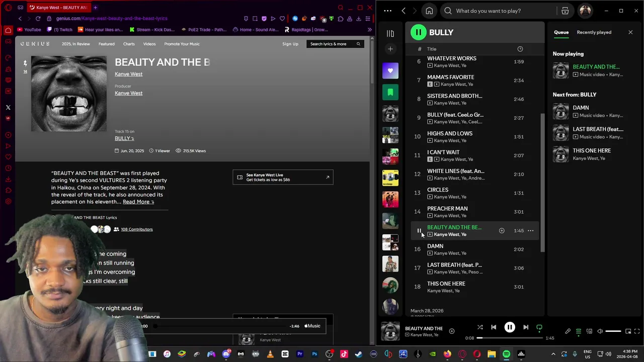Go back in Spotify navigation
644x362 pixels.
(404, 11)
